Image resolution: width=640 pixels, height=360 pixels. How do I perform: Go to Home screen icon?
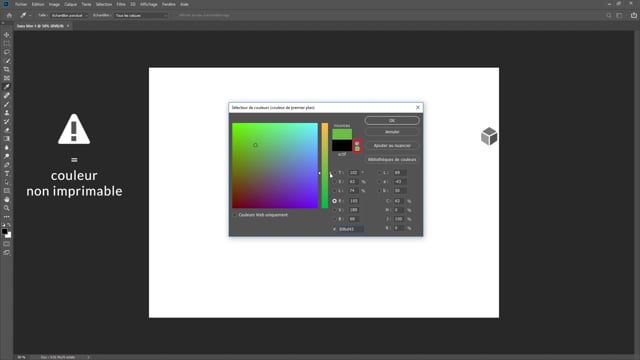click(x=9, y=15)
